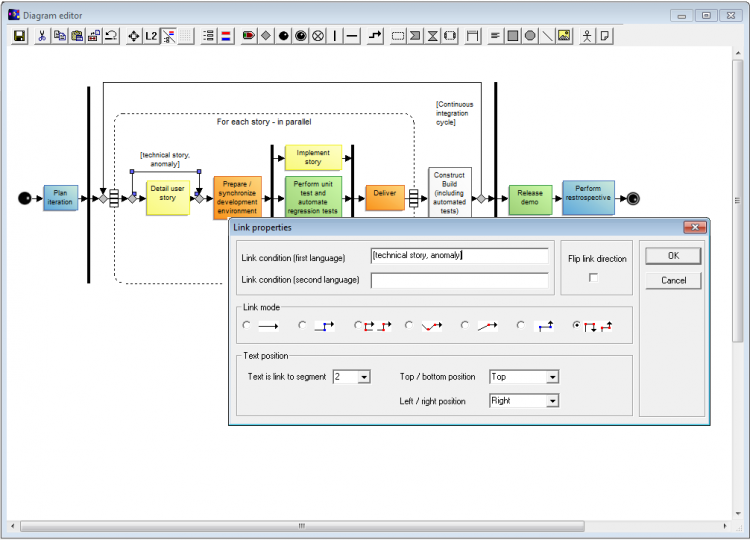Click the grid dots toolbar icon
This screenshot has height=540, width=750.
pos(186,36)
